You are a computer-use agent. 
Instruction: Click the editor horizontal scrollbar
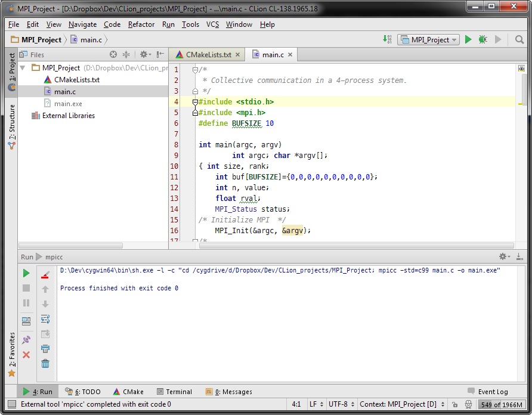(357, 245)
